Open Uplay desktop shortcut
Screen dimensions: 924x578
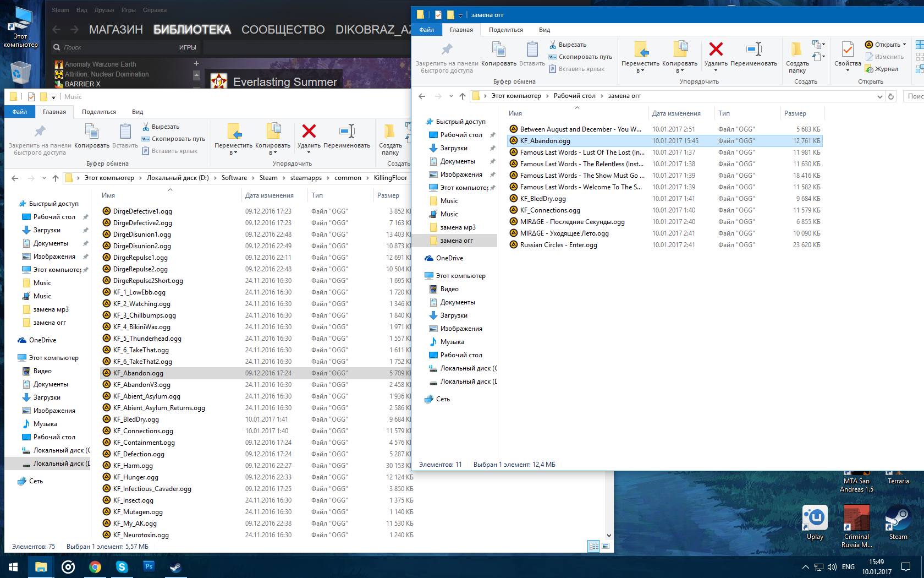tap(815, 524)
